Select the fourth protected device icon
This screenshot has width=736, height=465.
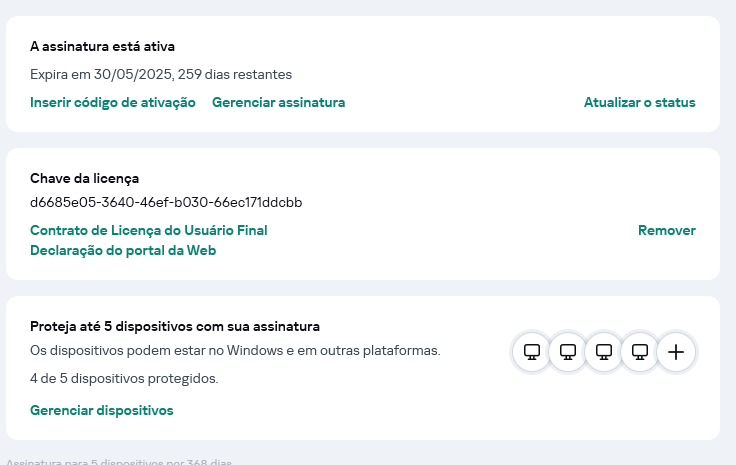click(x=640, y=352)
